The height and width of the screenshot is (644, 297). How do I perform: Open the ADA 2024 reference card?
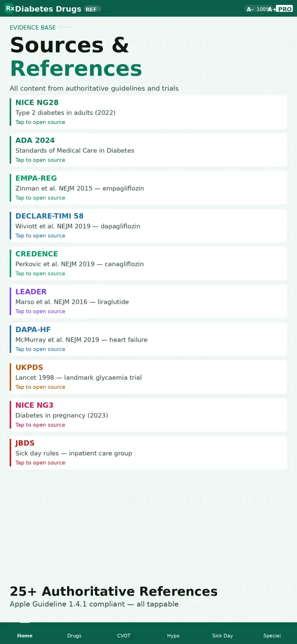point(148,150)
